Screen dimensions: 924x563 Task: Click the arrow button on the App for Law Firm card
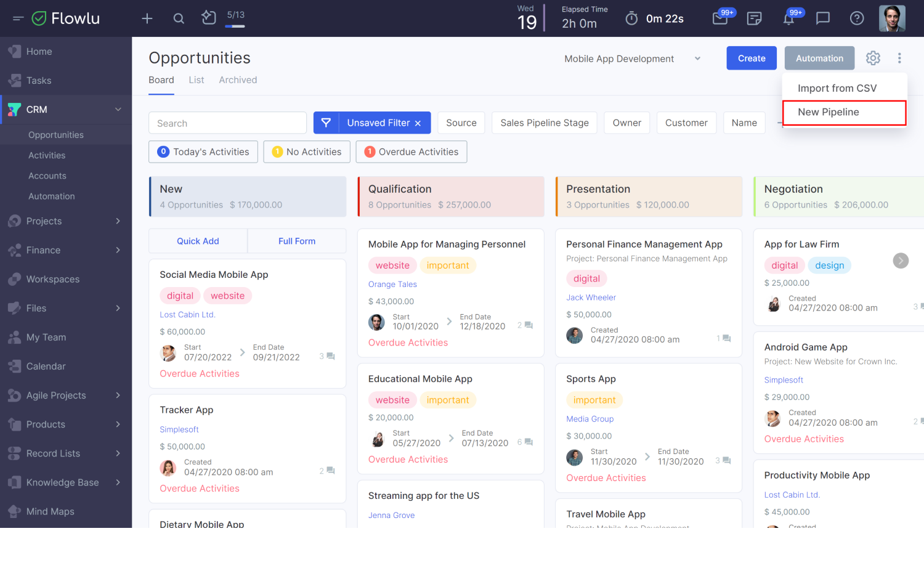pyautogui.click(x=901, y=261)
